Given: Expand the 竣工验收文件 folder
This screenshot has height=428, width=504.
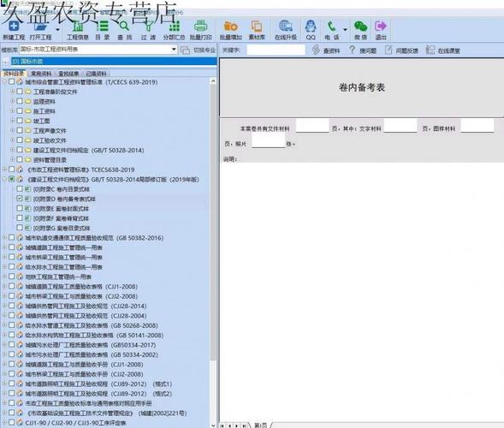Looking at the screenshot, I should [x=13, y=140].
